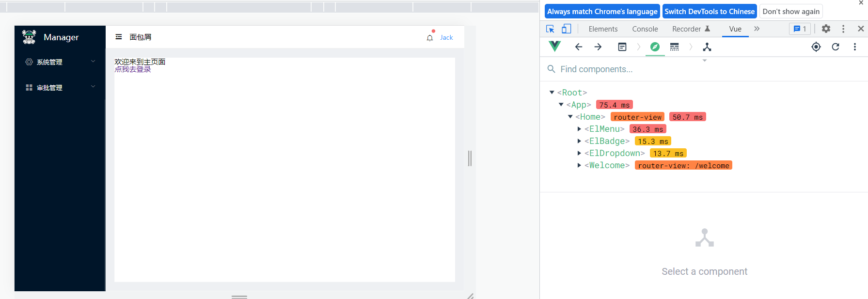The image size is (868, 299).
Task: Open the Vue devtools three-dot menu
Action: [855, 47]
